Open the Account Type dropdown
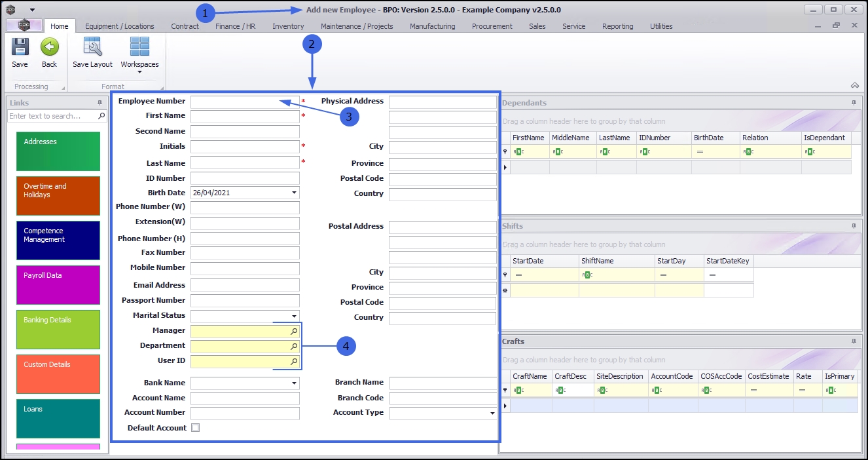This screenshot has height=460, width=868. coord(492,413)
